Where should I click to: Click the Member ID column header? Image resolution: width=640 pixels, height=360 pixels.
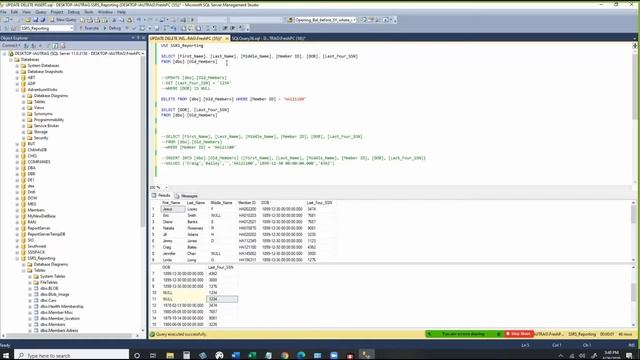tap(247, 203)
